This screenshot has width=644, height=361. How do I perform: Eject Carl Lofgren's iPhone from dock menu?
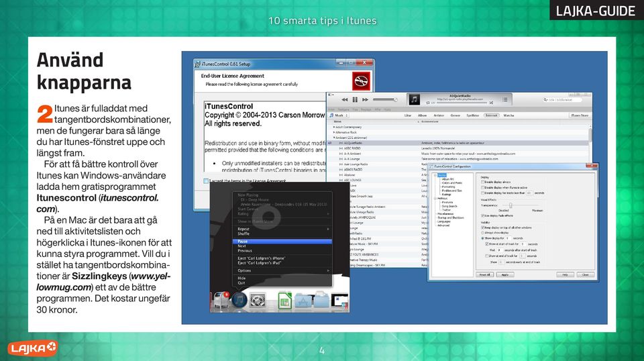pyautogui.click(x=282, y=258)
